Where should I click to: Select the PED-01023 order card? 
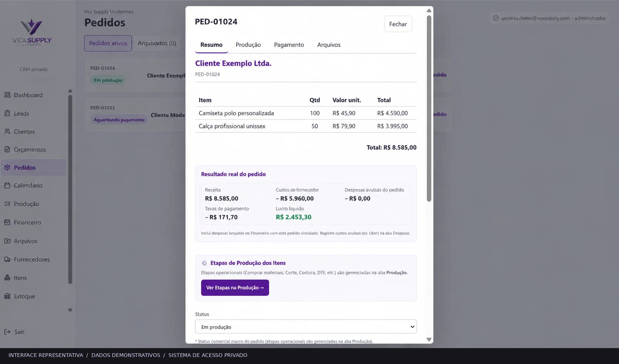(135, 115)
